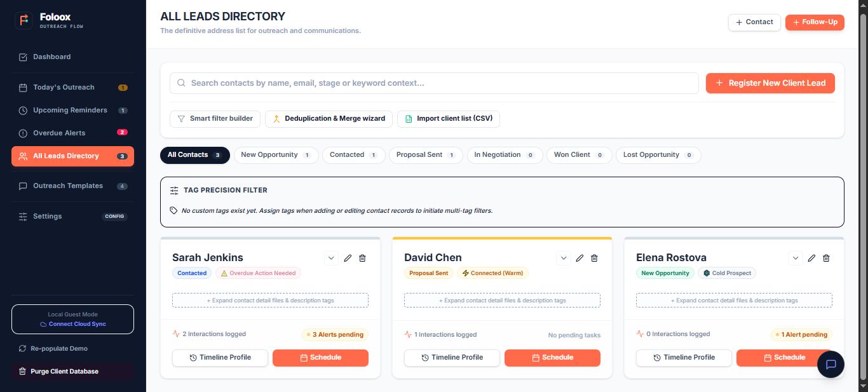View Overdue Alerts section

(72, 133)
